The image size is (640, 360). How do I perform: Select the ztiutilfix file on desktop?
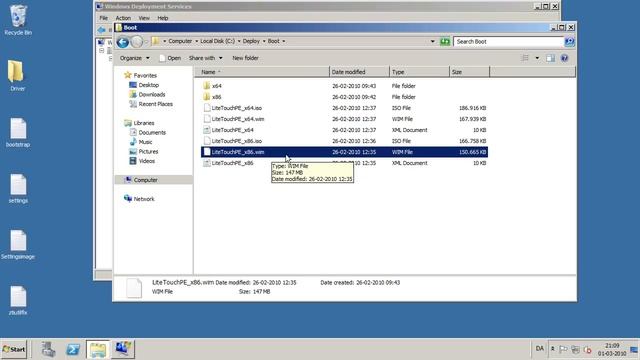(x=18, y=300)
